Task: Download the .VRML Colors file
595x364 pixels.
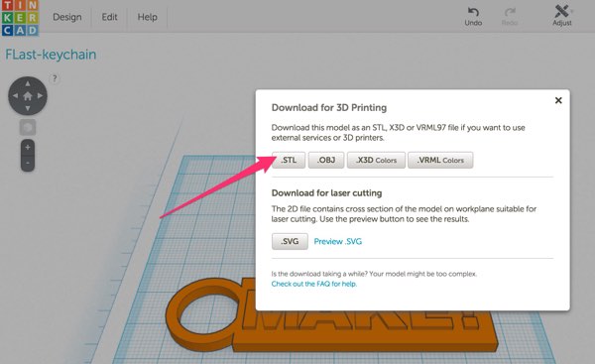Action: click(x=440, y=160)
